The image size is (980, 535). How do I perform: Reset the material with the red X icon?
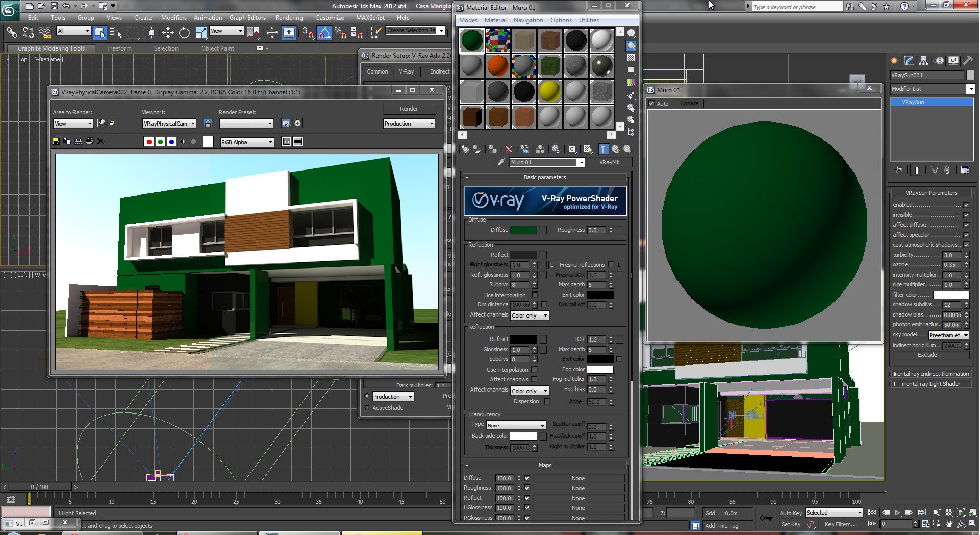509,149
